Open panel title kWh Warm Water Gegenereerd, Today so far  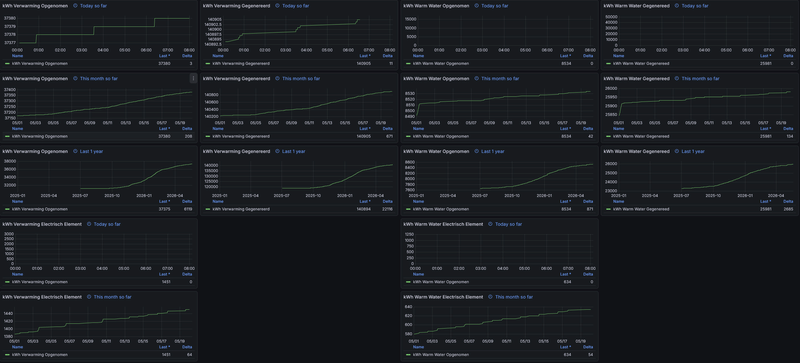click(x=636, y=6)
